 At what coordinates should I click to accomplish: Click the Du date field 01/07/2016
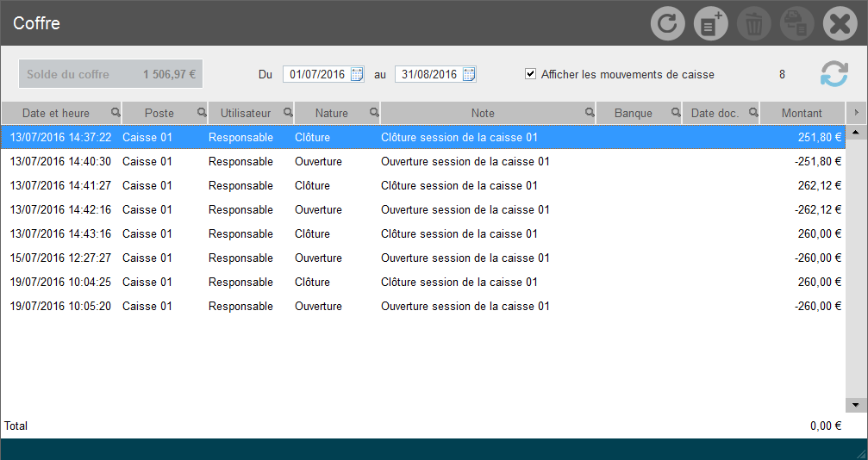pos(316,74)
